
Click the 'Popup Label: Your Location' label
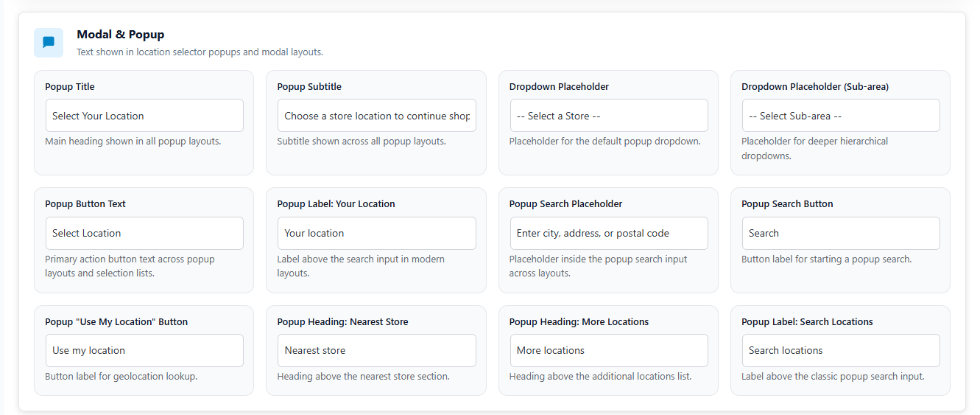(x=336, y=204)
